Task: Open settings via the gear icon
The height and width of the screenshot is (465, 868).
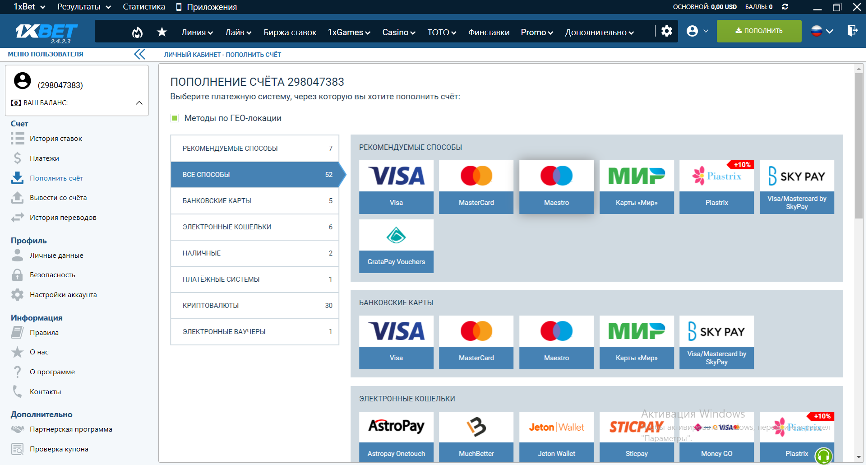Action: [666, 31]
